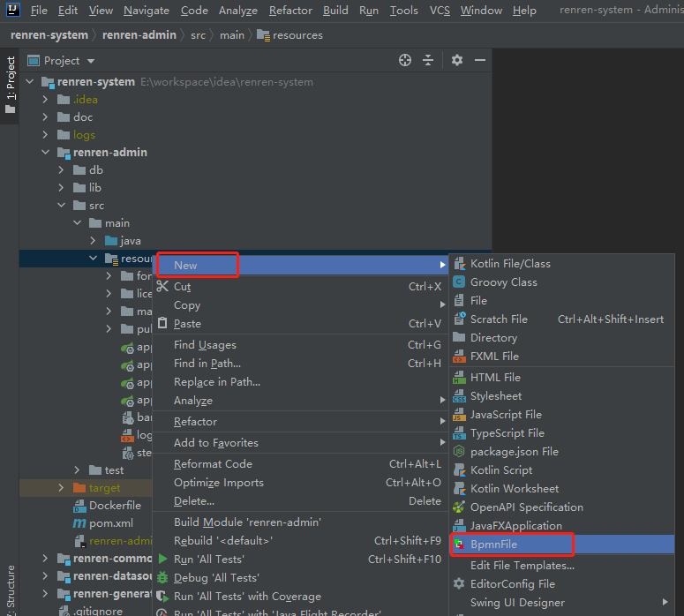Click Run 'All Tests' with Coverage
This screenshot has width=684, height=616.
(x=301, y=597)
